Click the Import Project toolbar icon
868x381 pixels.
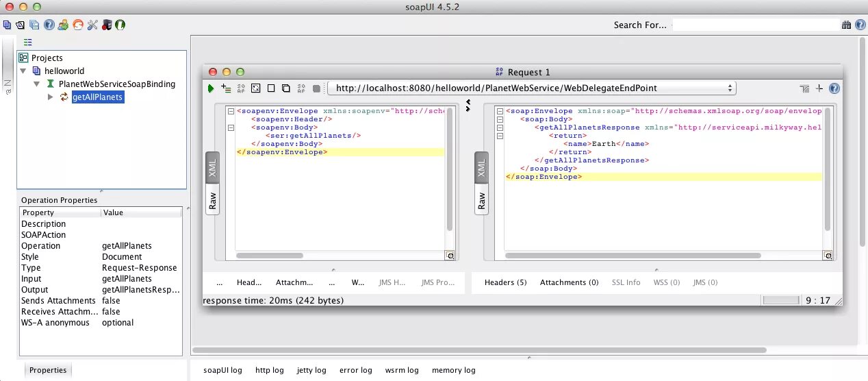pyautogui.click(x=21, y=25)
